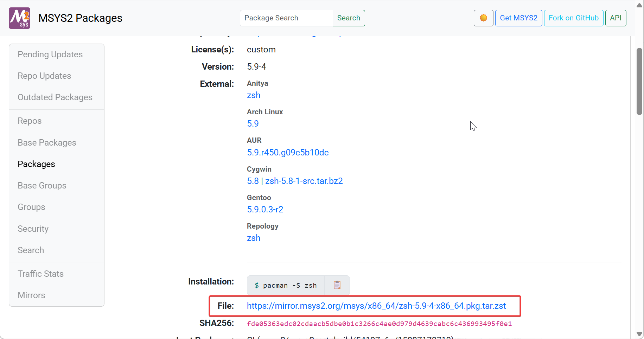The width and height of the screenshot is (644, 339).
Task: Open the Arch Linux 5.9 package link
Action: [x=253, y=123]
